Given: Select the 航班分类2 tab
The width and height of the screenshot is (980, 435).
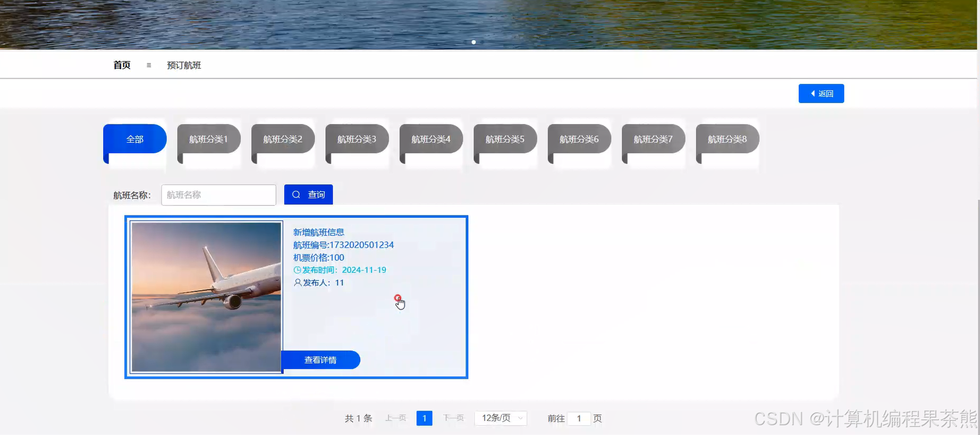Looking at the screenshot, I should [x=283, y=139].
